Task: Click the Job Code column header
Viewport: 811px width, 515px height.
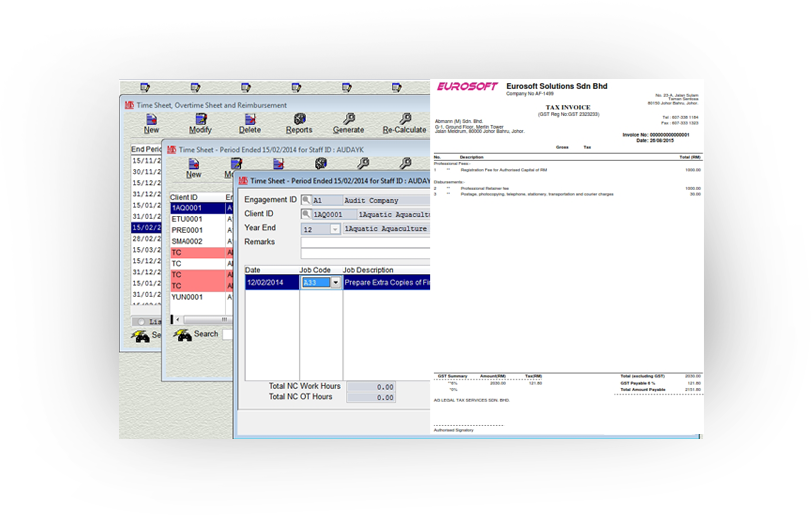Action: (321, 270)
